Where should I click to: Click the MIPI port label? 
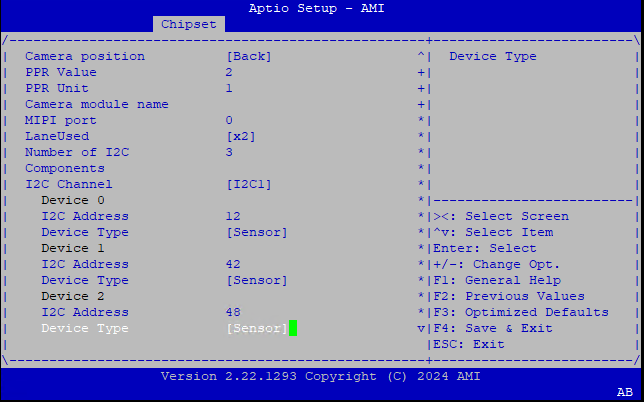coord(61,120)
